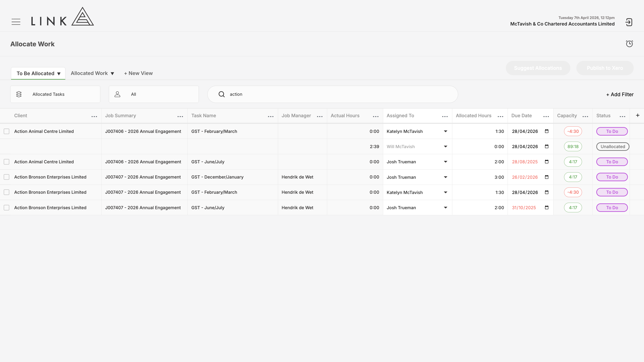The image size is (644, 362).
Task: Click in the search field containing action
Action: [x=333, y=94]
